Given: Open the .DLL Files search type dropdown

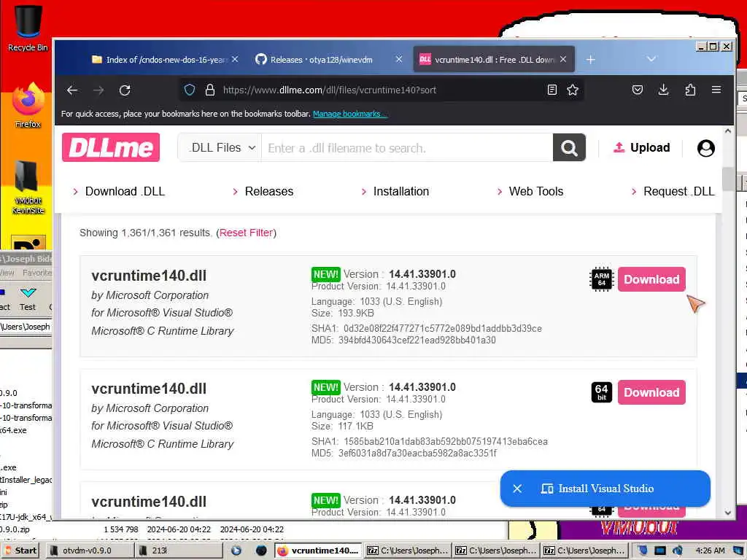Looking at the screenshot, I should pyautogui.click(x=220, y=147).
